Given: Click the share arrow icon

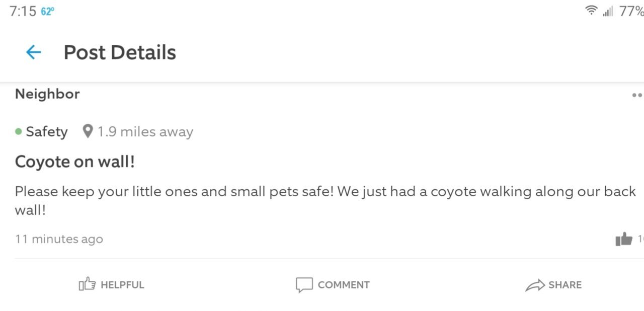Looking at the screenshot, I should [535, 285].
